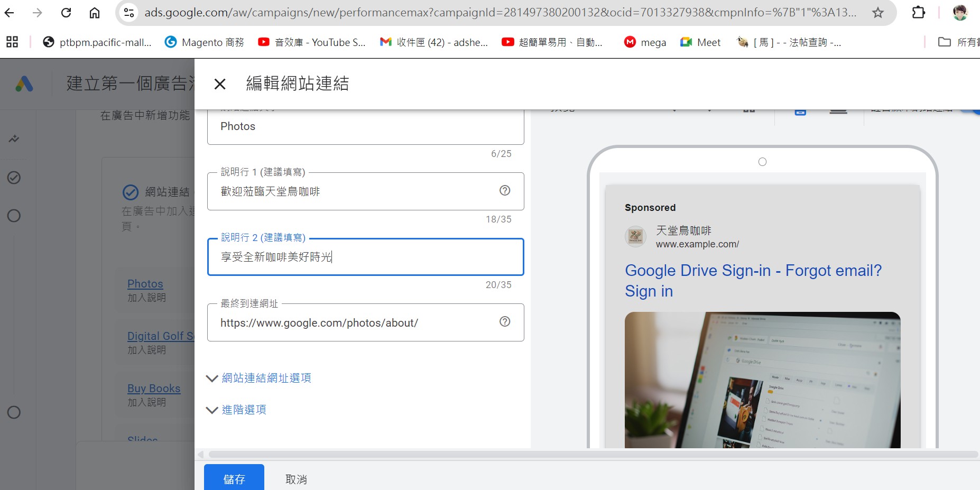The width and height of the screenshot is (980, 490).
Task: Open the mega bookmark
Action: (645, 42)
